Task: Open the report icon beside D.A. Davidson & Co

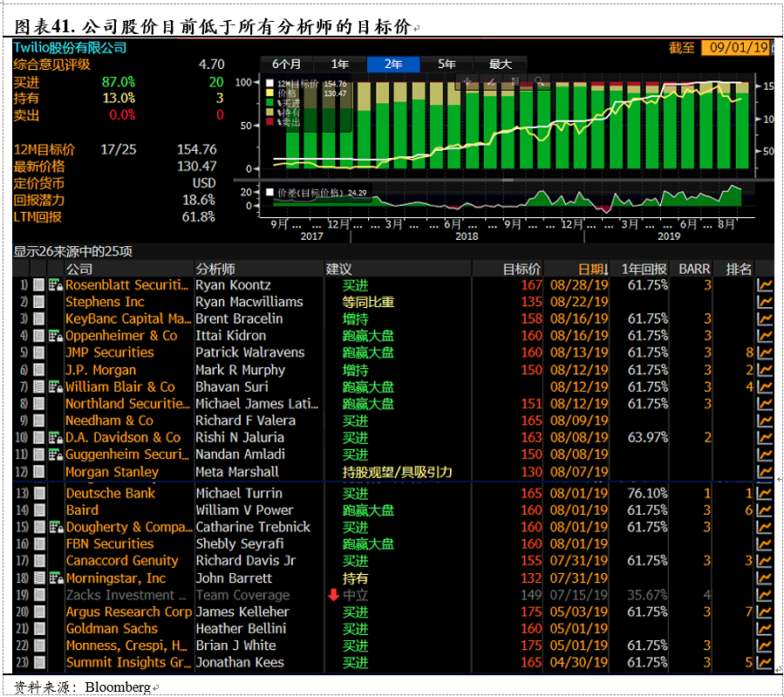Action: [x=56, y=438]
